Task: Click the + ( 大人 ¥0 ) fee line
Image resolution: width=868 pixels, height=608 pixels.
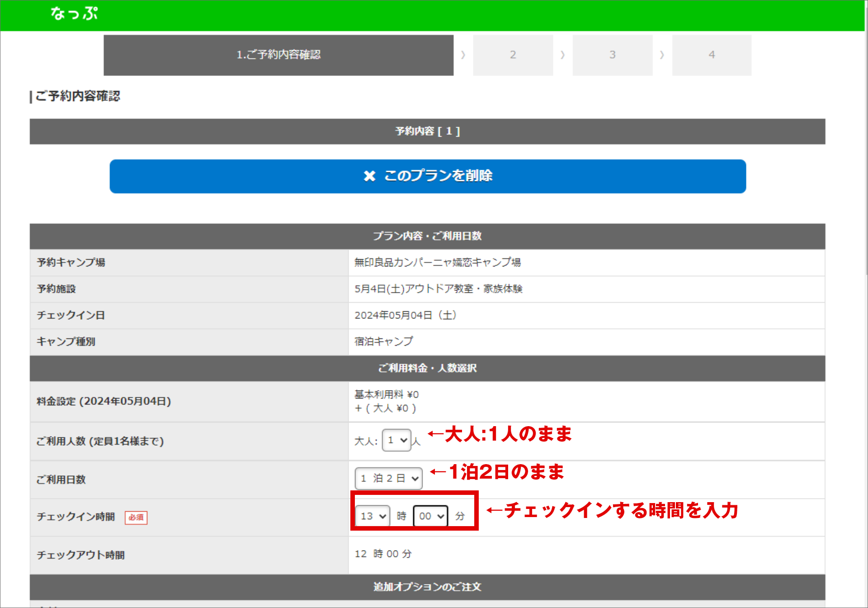Action: [x=385, y=408]
